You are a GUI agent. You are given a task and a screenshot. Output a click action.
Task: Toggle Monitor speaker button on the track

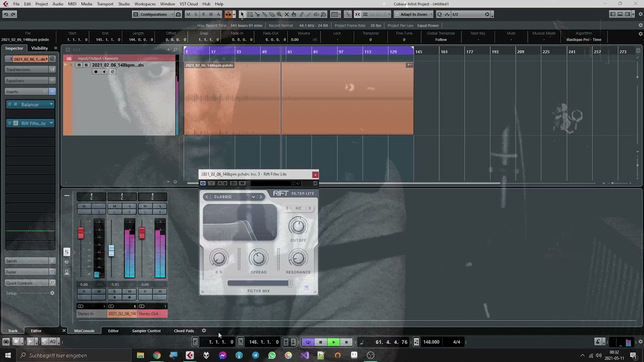[x=104, y=71]
